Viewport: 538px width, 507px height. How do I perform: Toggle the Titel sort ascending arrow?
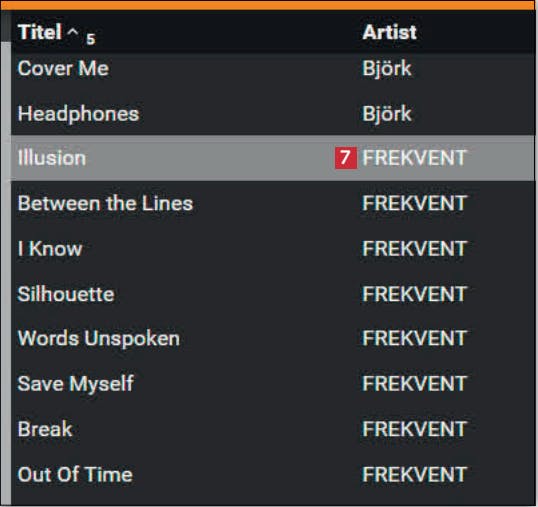72,32
